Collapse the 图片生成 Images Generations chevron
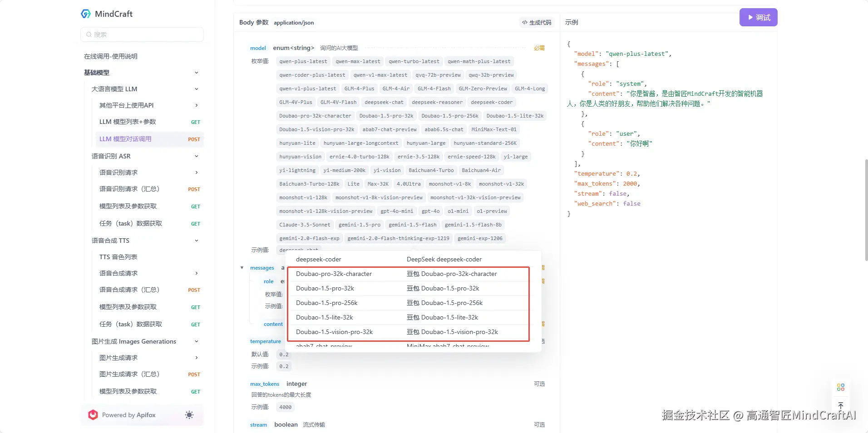Image resolution: width=868 pixels, height=433 pixels. click(197, 341)
